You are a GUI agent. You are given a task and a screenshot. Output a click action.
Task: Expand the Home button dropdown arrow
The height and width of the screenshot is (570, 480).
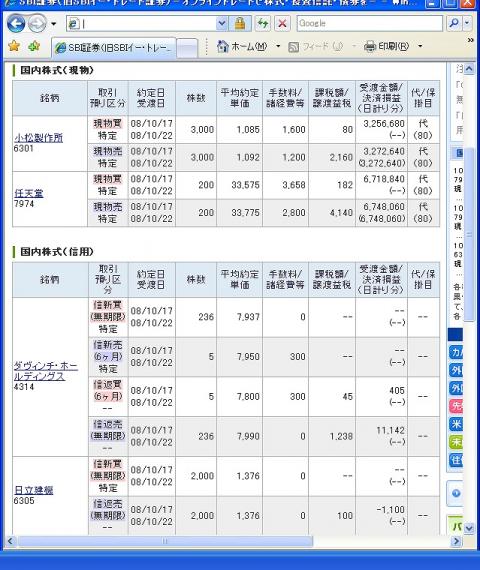(278, 46)
